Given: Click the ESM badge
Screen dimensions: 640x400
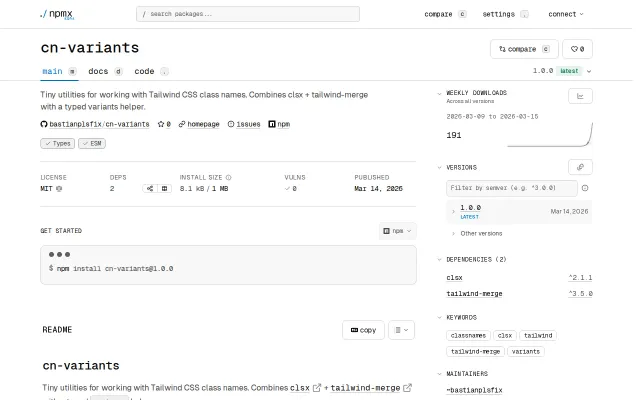Looking at the screenshot, I should pyautogui.click(x=92, y=144).
